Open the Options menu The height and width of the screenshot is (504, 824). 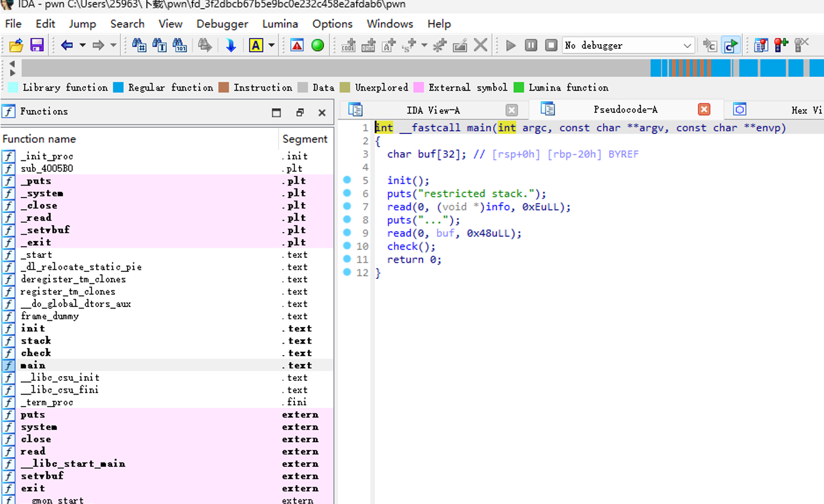pos(332,23)
